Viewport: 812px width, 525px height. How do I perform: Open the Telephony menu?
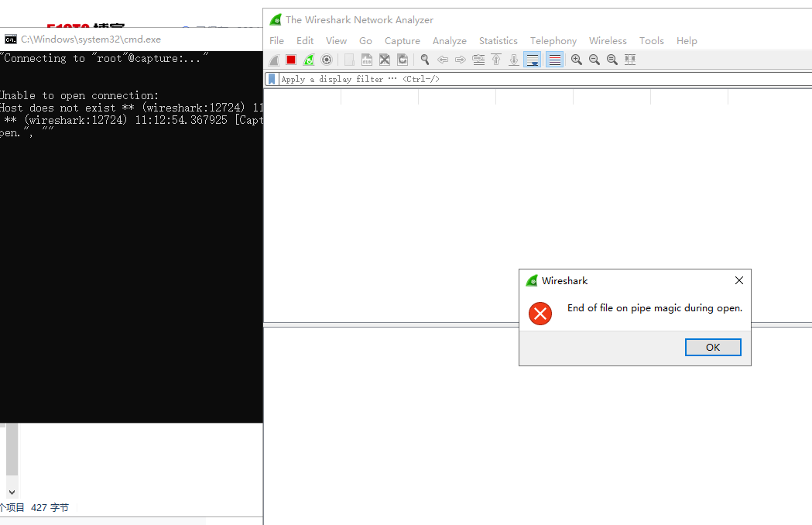coord(553,41)
